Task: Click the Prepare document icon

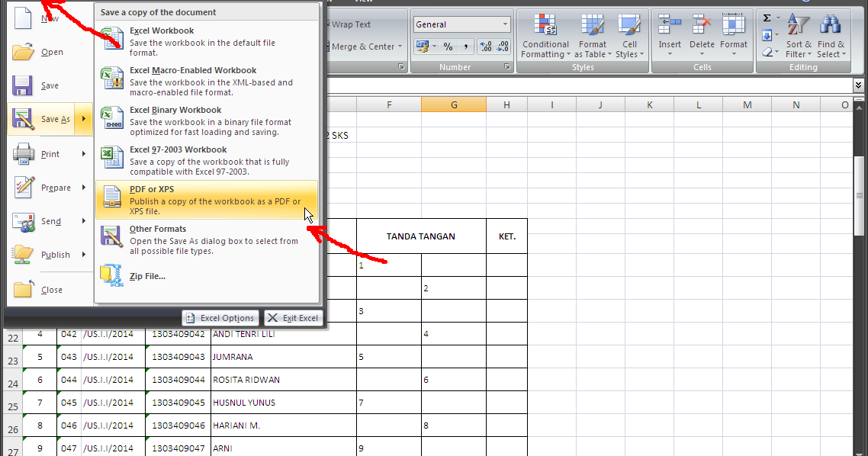Action: coord(23,187)
